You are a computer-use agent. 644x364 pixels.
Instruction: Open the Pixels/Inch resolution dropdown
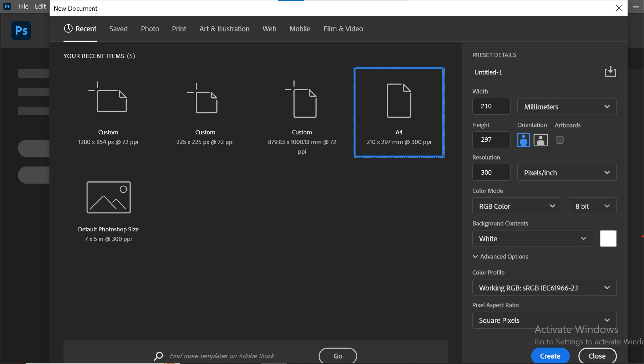pos(567,173)
